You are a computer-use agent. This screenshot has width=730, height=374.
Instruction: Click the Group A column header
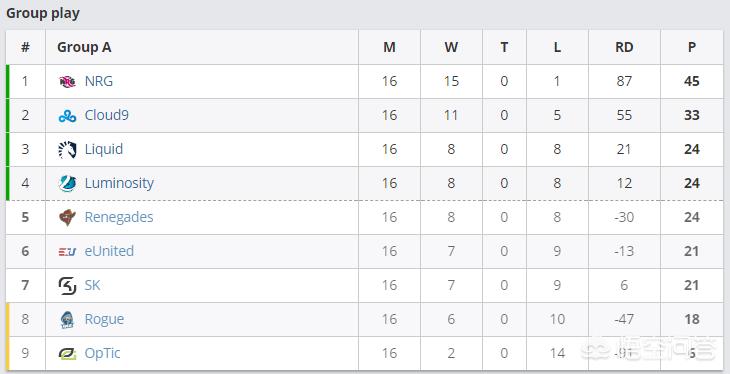point(84,47)
